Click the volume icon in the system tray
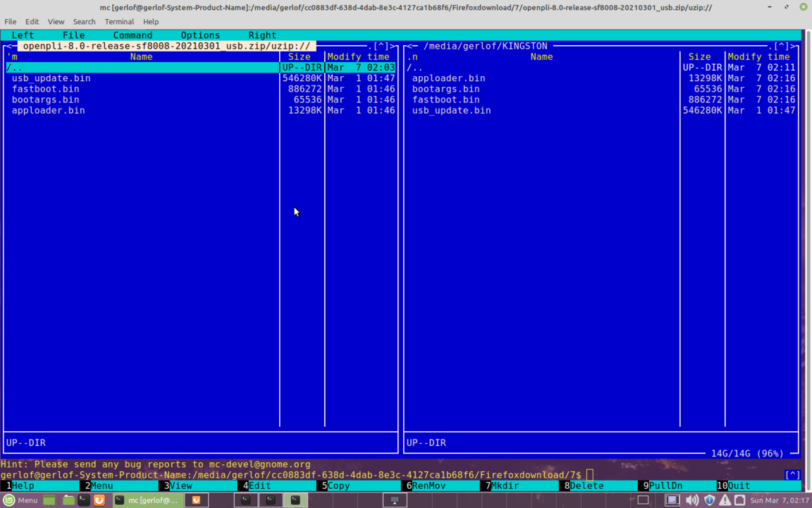Screen dimensions: 812x508 point(692,500)
